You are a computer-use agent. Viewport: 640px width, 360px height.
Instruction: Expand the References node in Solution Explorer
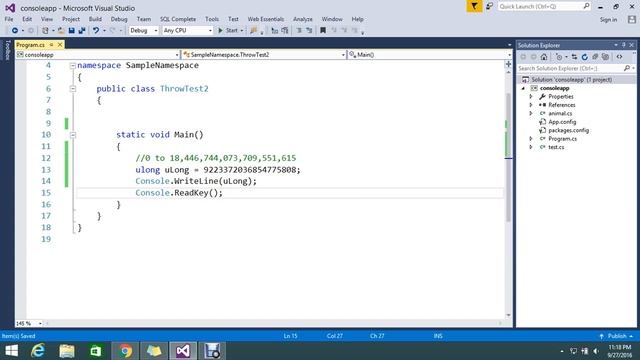click(531, 105)
